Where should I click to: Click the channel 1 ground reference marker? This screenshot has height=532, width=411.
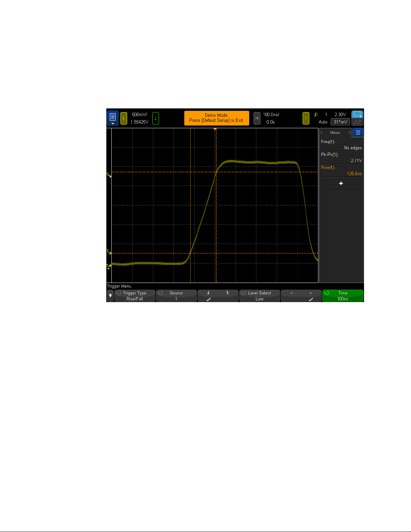pos(109,267)
